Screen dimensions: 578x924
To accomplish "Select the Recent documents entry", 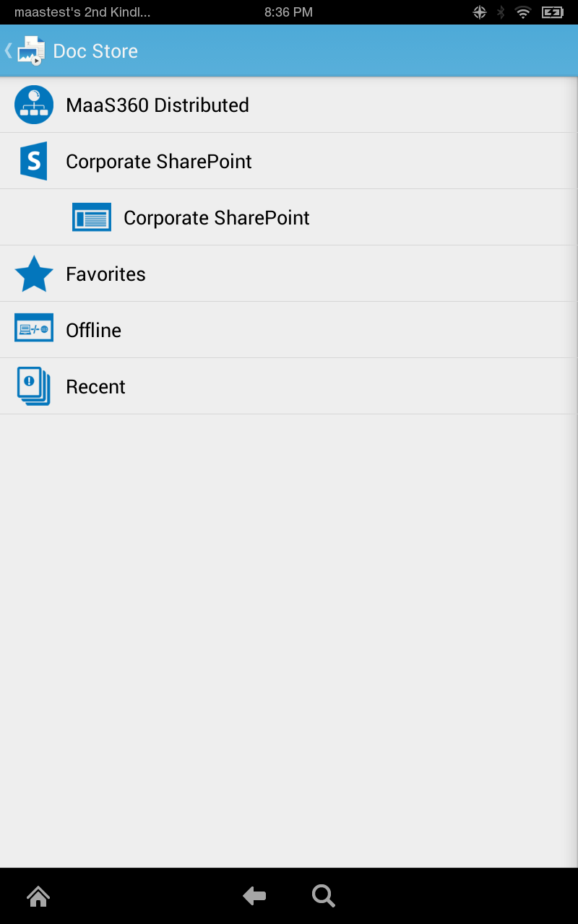I will 95,385.
